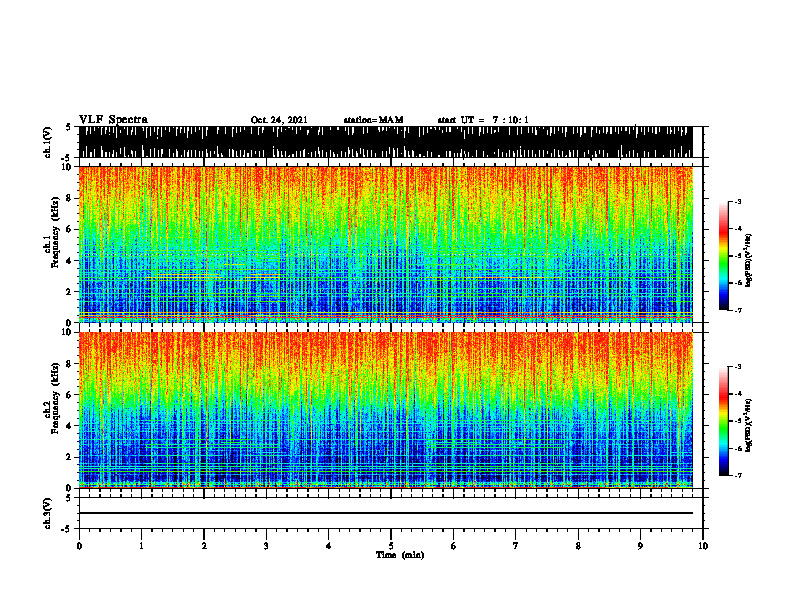
Task: Click tick label "1" on the Time axis
Action: (x=141, y=546)
